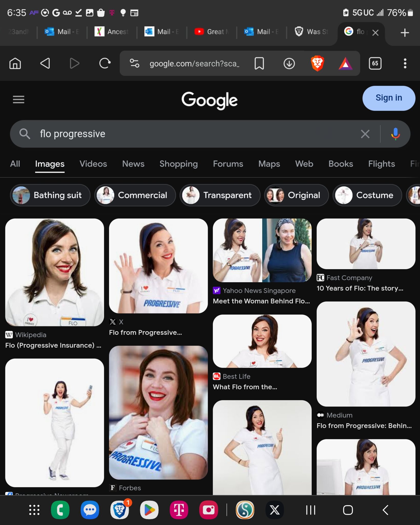Apply the Costume filter chip
420x525 pixels.
pos(367,195)
